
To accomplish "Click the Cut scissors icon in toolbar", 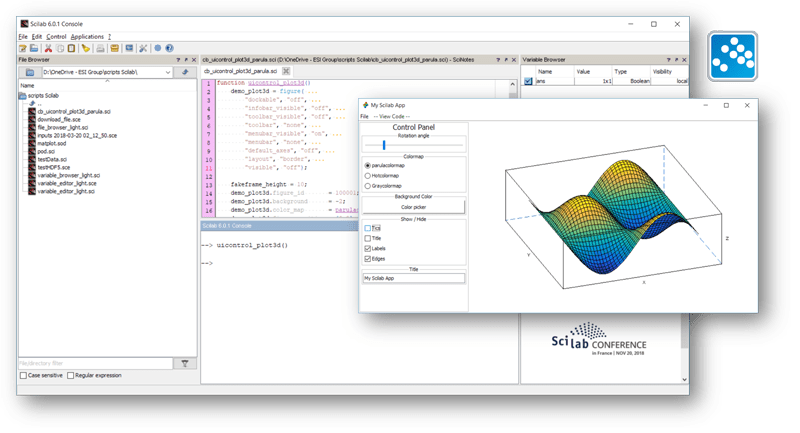I will tap(49, 47).
